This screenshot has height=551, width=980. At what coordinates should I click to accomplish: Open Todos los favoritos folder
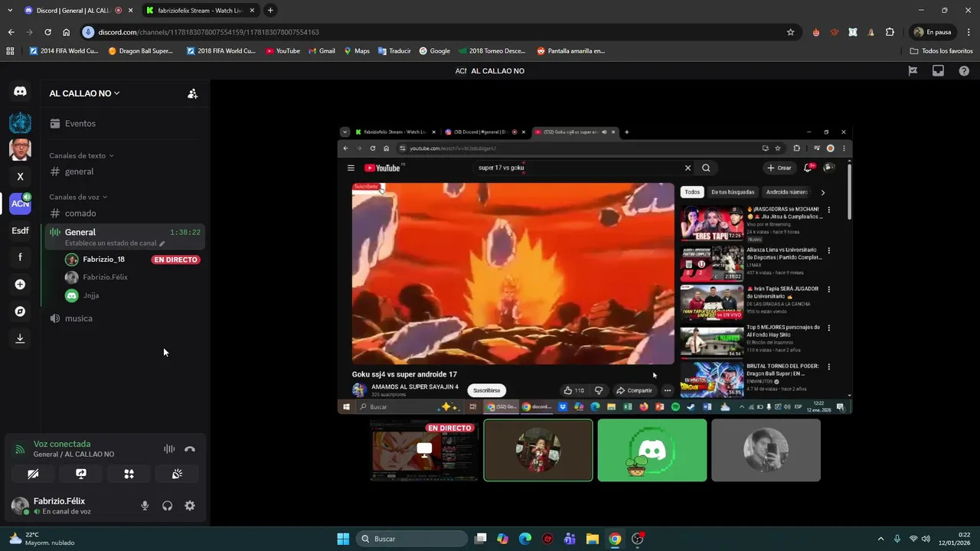[942, 51]
